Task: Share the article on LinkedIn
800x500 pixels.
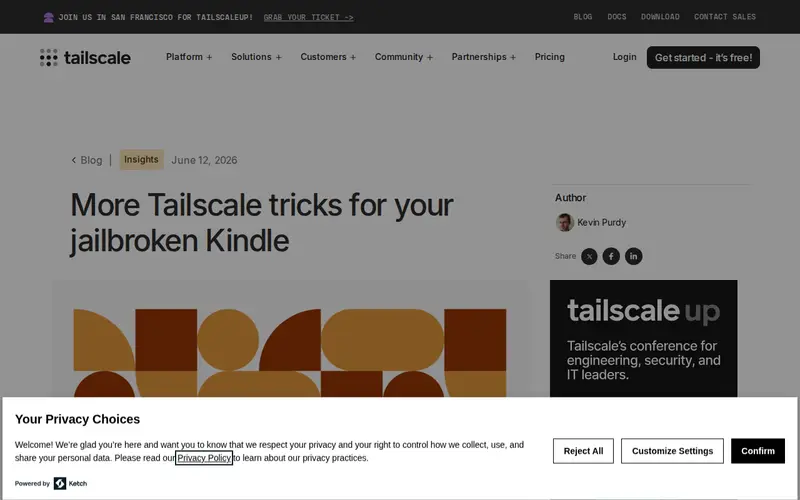Action: [x=634, y=256]
